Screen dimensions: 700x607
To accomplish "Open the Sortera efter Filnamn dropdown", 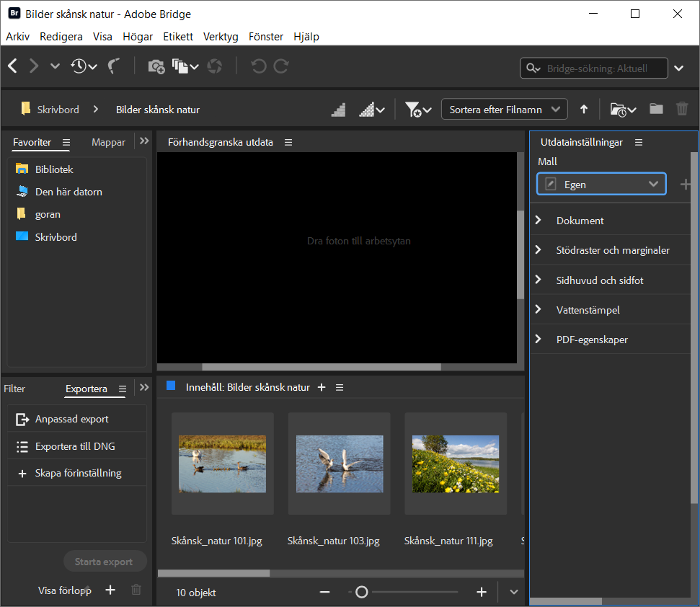I will [504, 110].
